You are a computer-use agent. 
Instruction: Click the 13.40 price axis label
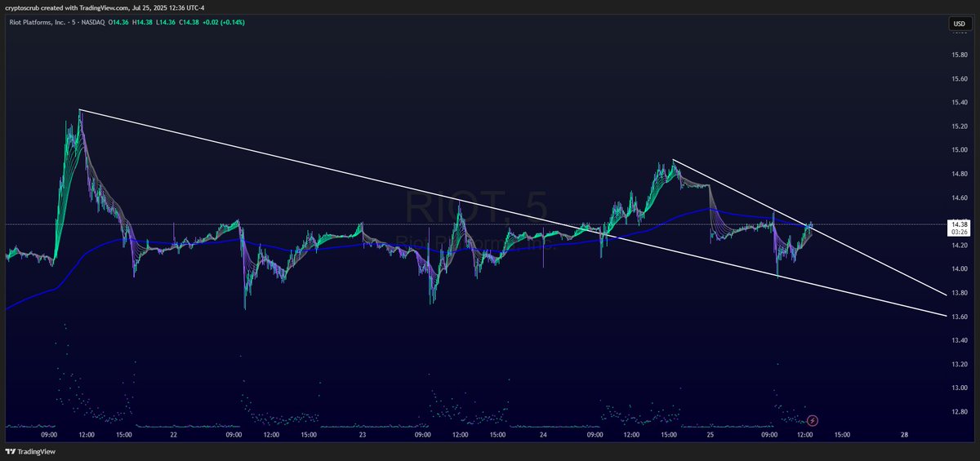click(960, 340)
